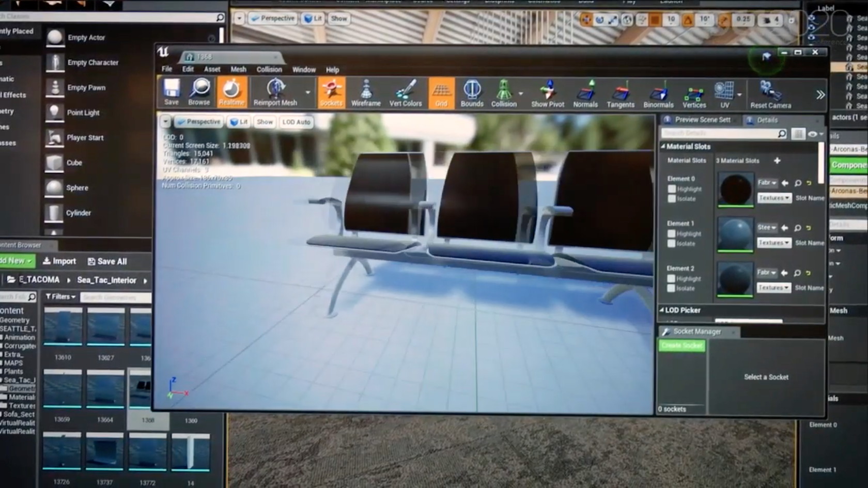
Task: Open the Edit menu
Action: click(188, 69)
